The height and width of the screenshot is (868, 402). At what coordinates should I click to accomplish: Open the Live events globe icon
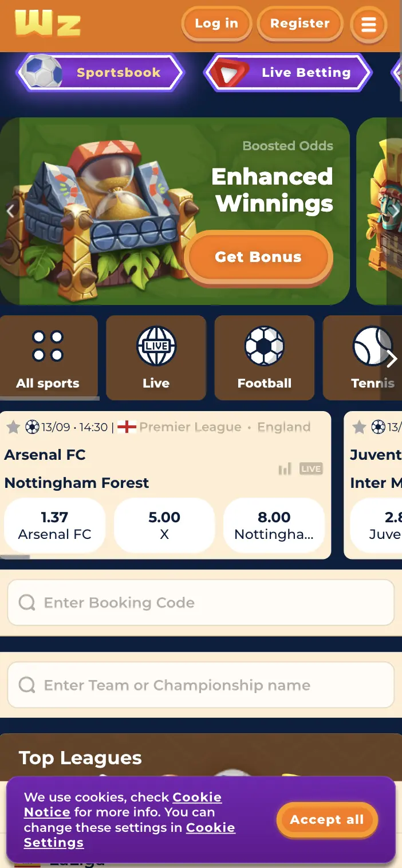(156, 346)
